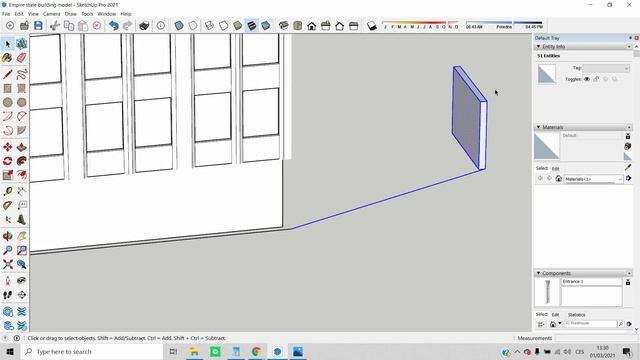The height and width of the screenshot is (360, 640).
Task: Pick the Line pencil tool
Action: (x=8, y=74)
